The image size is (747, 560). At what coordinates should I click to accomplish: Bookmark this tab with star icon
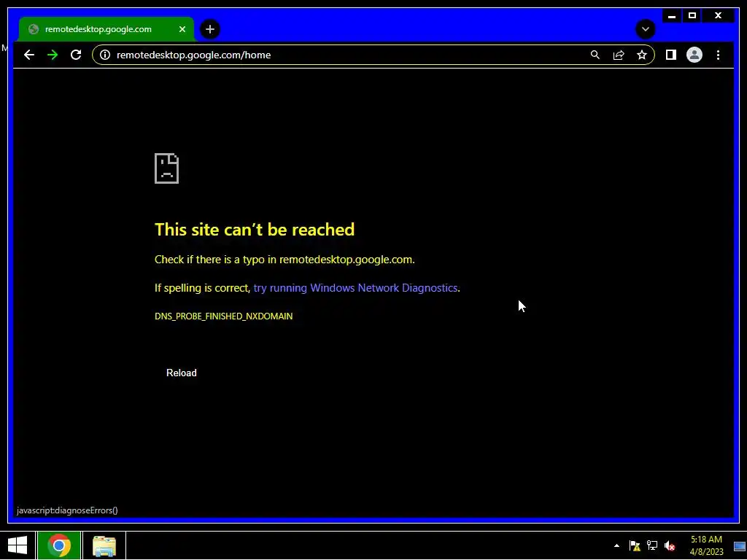click(642, 55)
